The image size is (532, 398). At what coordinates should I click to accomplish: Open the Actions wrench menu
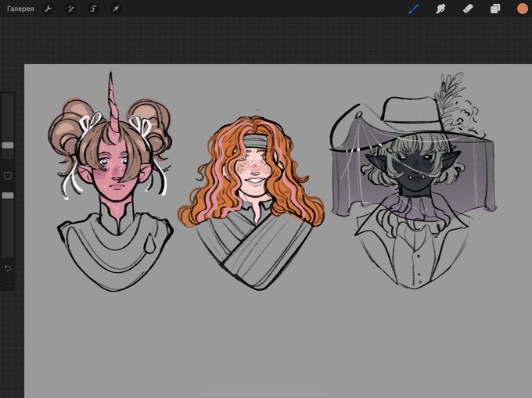[49, 9]
